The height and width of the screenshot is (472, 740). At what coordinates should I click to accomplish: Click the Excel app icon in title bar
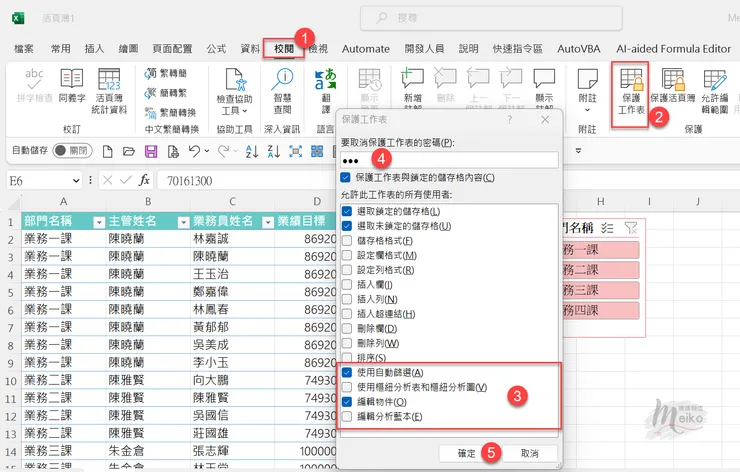18,18
